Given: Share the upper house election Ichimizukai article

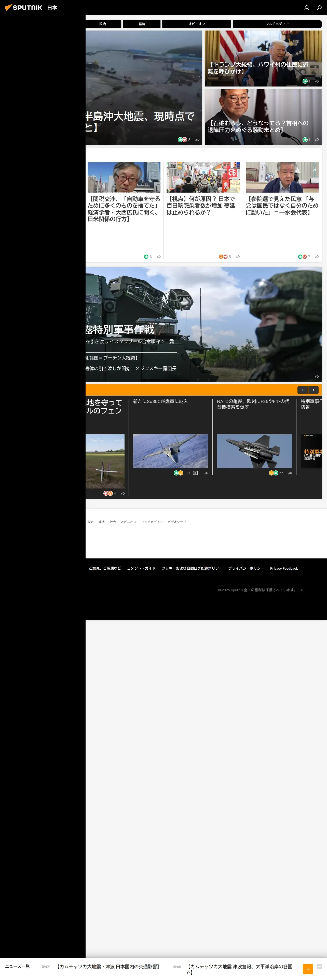Looking at the screenshot, I should pos(317,256).
